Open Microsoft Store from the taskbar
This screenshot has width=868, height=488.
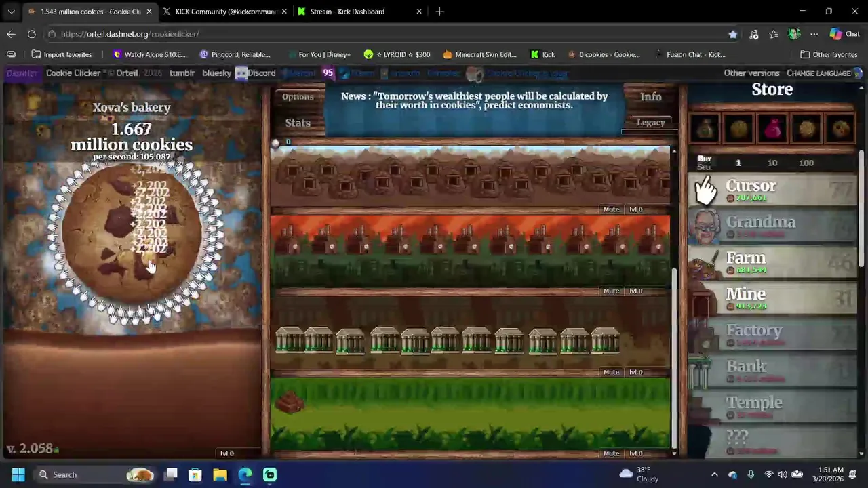(195, 474)
